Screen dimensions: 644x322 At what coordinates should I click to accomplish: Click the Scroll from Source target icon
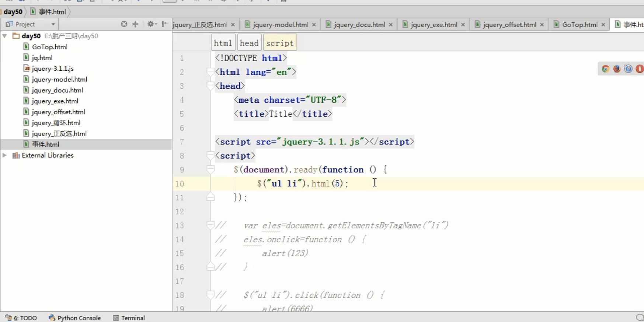coord(124,24)
